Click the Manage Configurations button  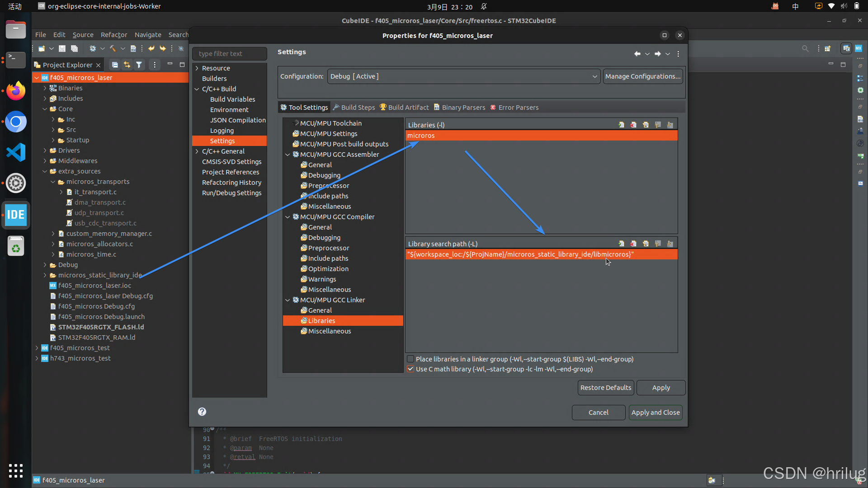642,76
